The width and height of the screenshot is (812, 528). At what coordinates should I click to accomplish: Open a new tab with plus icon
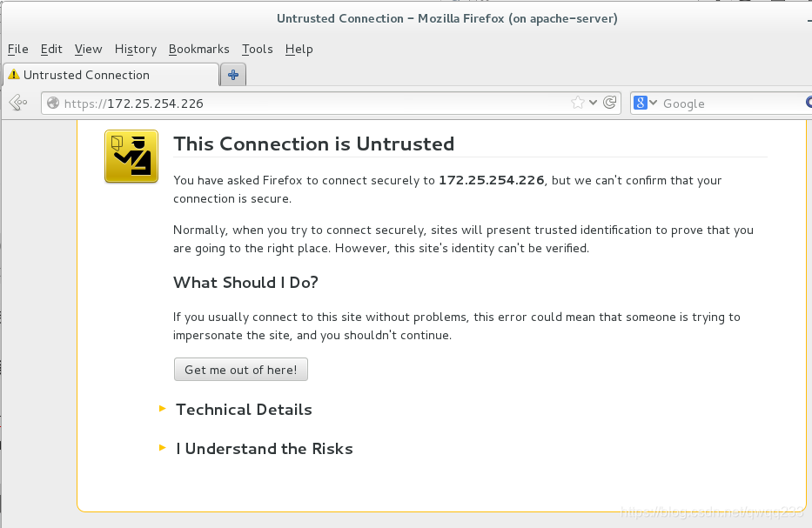coord(233,75)
